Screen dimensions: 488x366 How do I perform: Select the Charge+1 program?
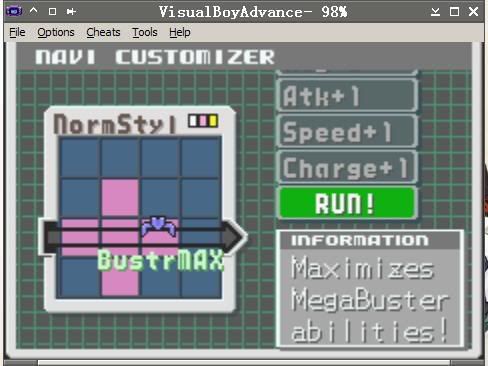347,167
